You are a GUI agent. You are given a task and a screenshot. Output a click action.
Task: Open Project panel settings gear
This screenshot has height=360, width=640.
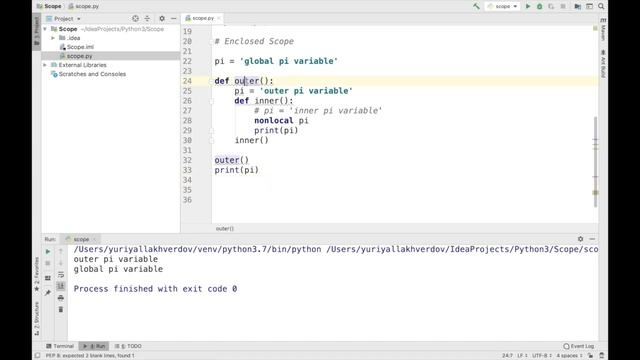point(162,19)
